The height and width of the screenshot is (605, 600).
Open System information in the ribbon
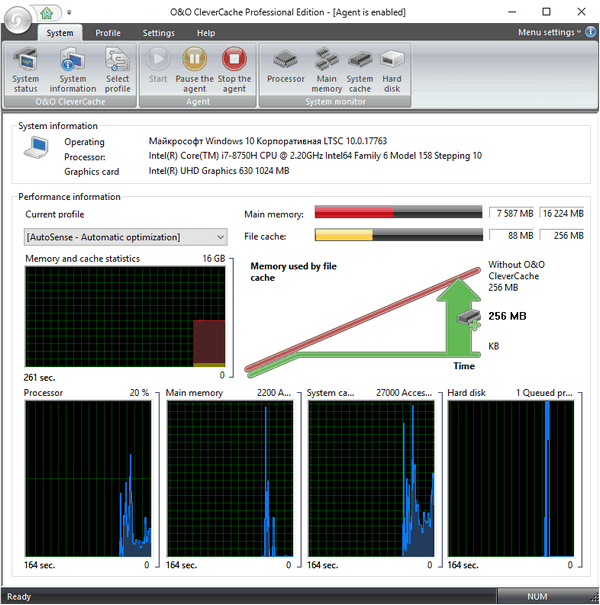coord(73,70)
